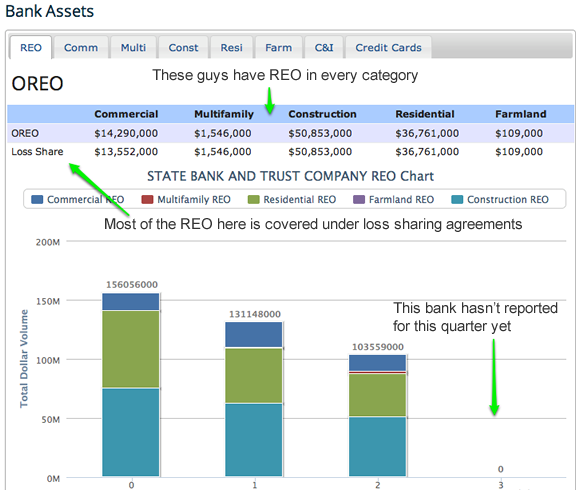The height and width of the screenshot is (490, 580).
Task: Click OREO Residential value $36,761,000
Action: click(427, 133)
